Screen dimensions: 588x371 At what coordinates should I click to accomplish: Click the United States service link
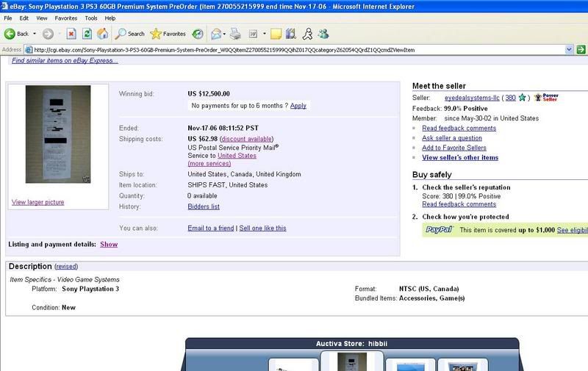(x=237, y=156)
